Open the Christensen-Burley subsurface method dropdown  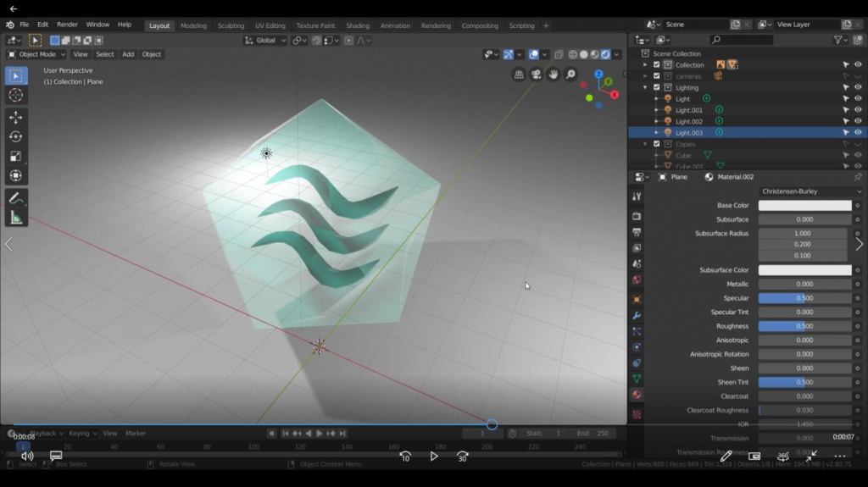(x=810, y=191)
